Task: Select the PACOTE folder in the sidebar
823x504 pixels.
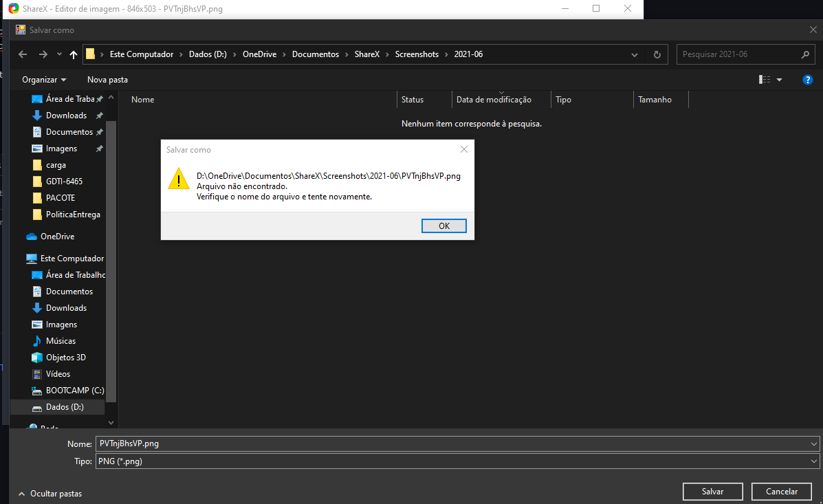Action: [39, 197]
